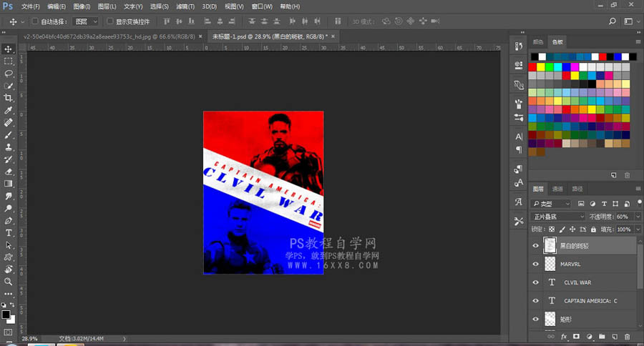Select the Rectangular Marquee tool
644x346 pixels.
8,61
